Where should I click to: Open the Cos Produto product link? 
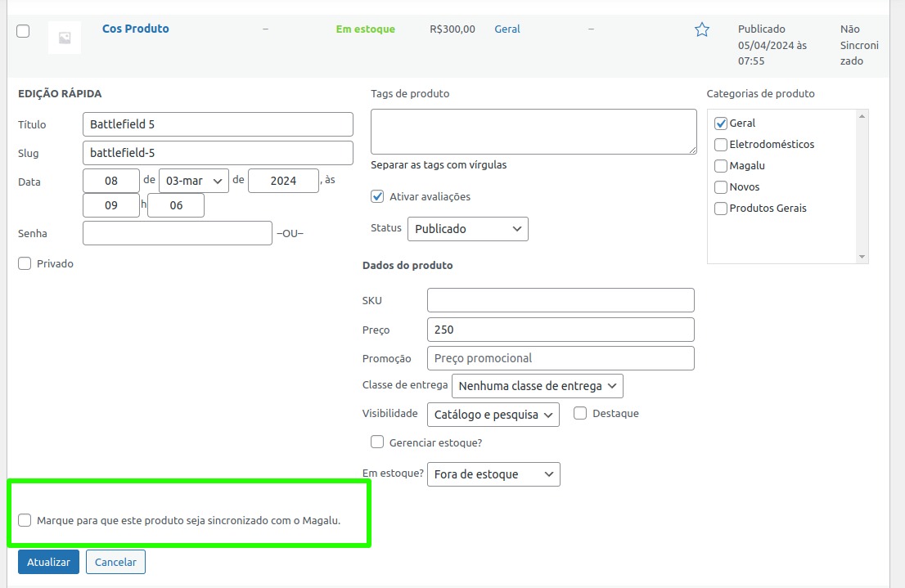coord(136,29)
